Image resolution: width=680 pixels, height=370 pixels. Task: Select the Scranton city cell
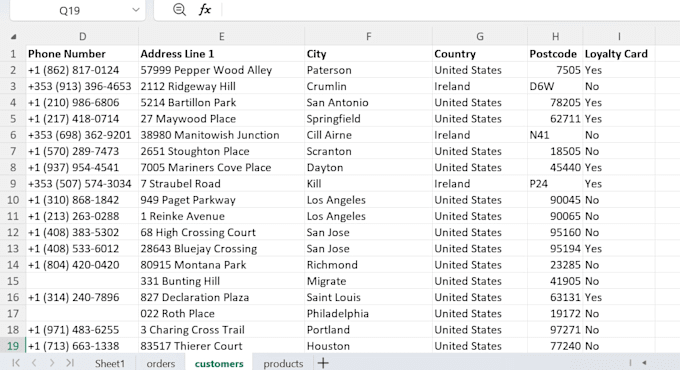tap(369, 151)
